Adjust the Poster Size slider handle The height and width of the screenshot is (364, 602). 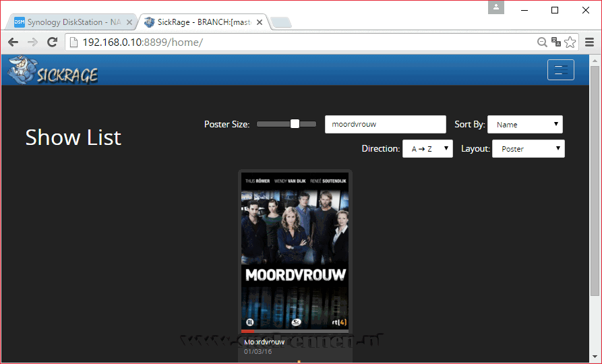(x=295, y=123)
